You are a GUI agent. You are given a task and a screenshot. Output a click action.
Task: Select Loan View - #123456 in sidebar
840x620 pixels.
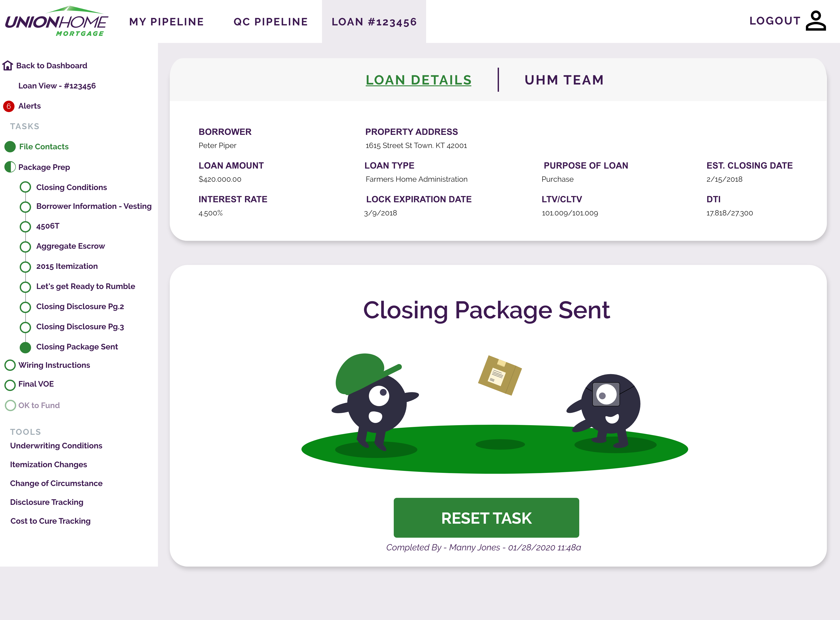pos(57,86)
